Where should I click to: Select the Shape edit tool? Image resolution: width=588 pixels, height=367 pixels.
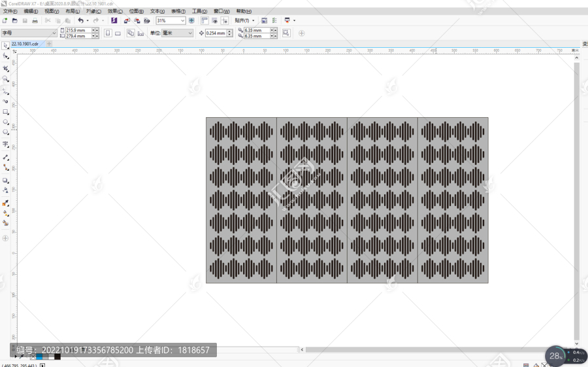coord(5,56)
